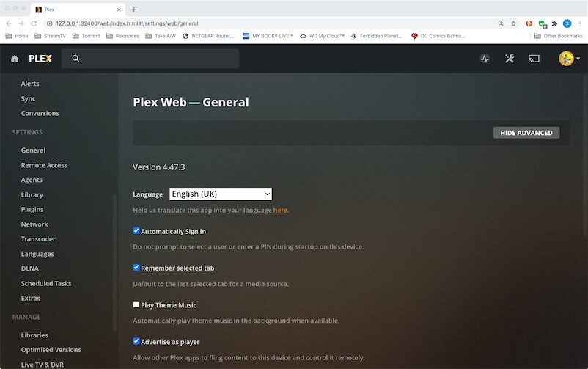Open Extras settings
Image resolution: width=588 pixels, height=369 pixels.
31,299
